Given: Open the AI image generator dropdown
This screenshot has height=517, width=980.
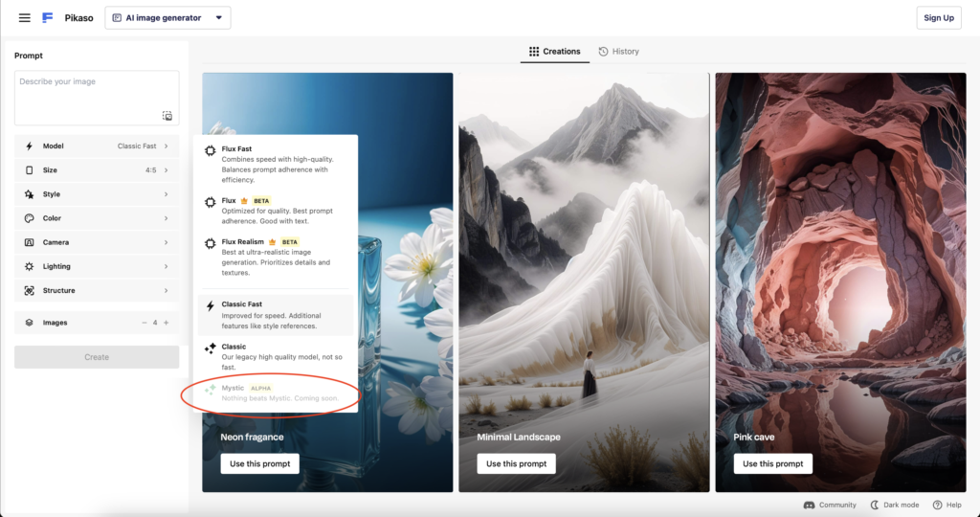Looking at the screenshot, I should (x=167, y=18).
